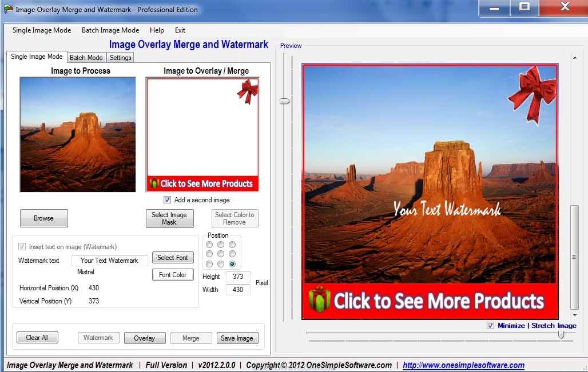Click the Exit menu item

[x=180, y=30]
